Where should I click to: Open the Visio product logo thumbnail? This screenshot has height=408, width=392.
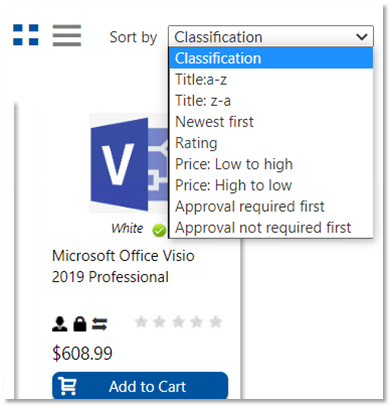tap(129, 163)
